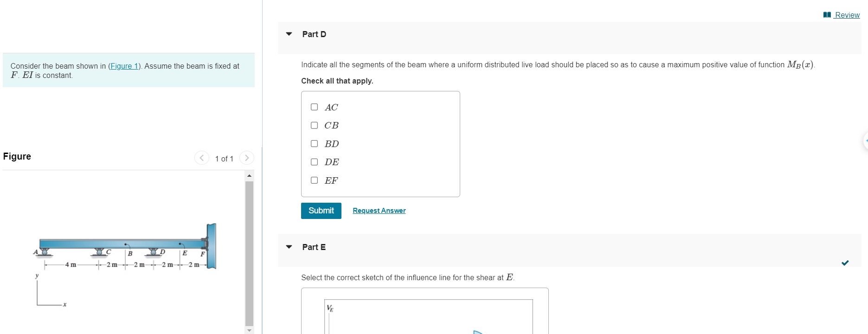This screenshot has width=868, height=334.
Task: Select the Part E header
Action: [x=314, y=247]
